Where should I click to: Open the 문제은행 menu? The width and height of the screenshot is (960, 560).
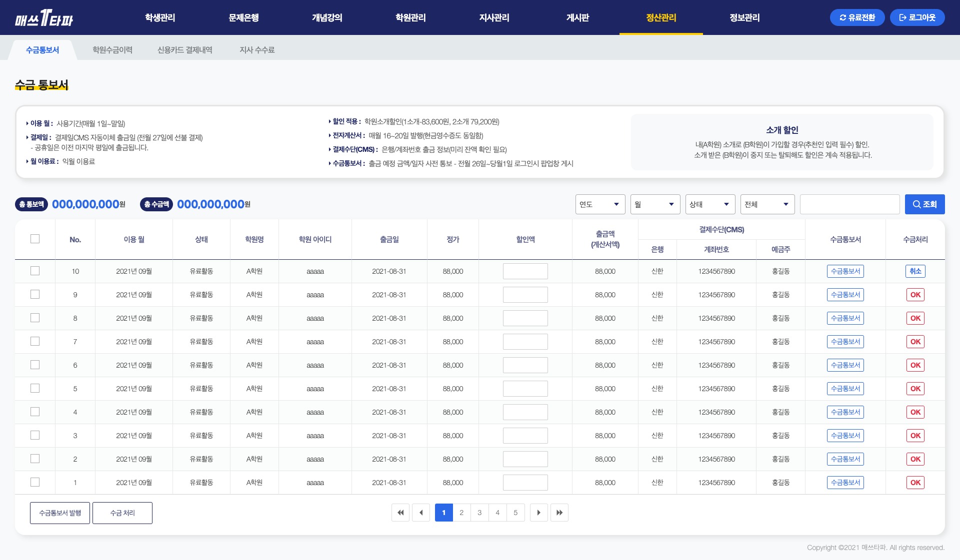[x=243, y=17]
